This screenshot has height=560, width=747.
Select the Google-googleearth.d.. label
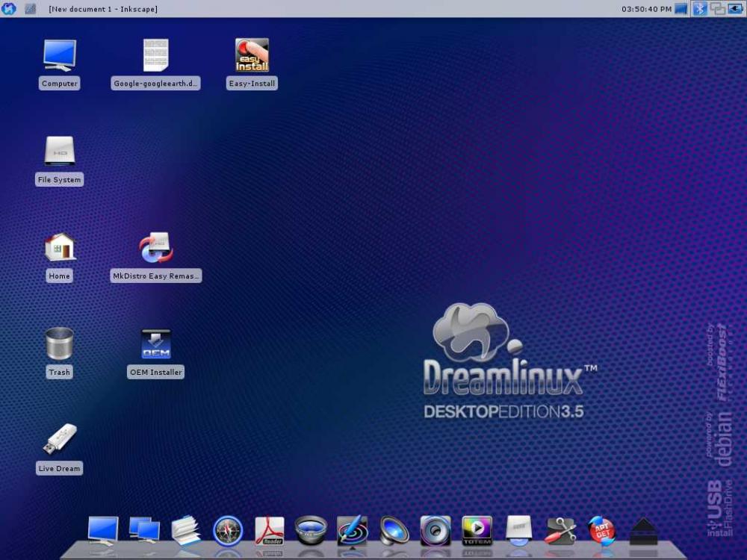(x=156, y=84)
